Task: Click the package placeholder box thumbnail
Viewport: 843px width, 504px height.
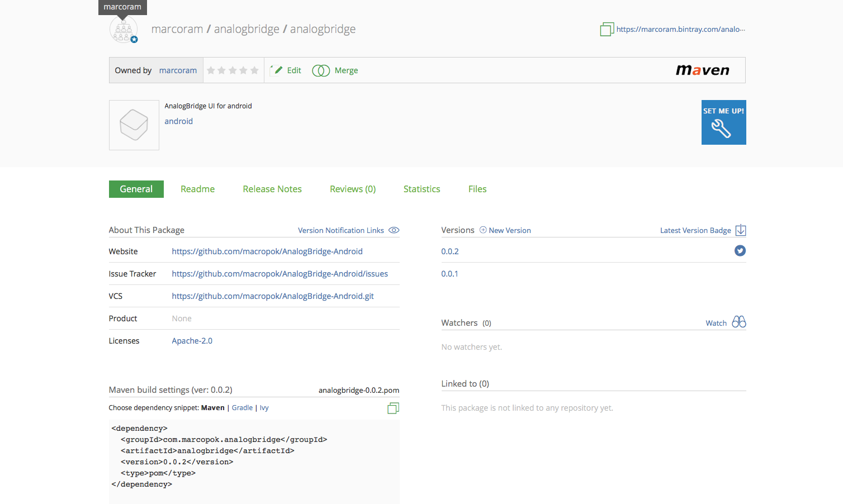Action: tap(134, 125)
